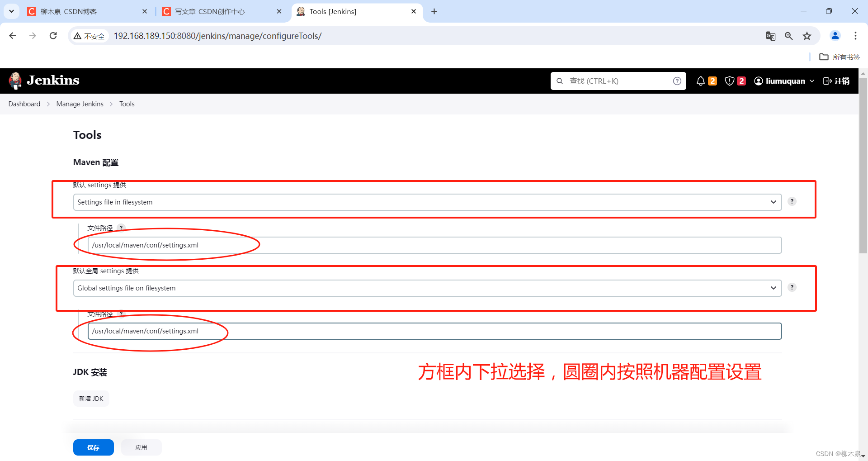The image size is (868, 461).
Task: Click the page vertical scrollbar thumb
Action: pos(863,165)
